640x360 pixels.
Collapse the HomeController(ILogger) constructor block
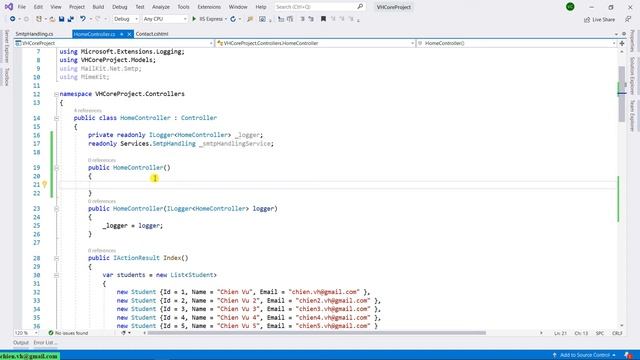(x=56, y=209)
